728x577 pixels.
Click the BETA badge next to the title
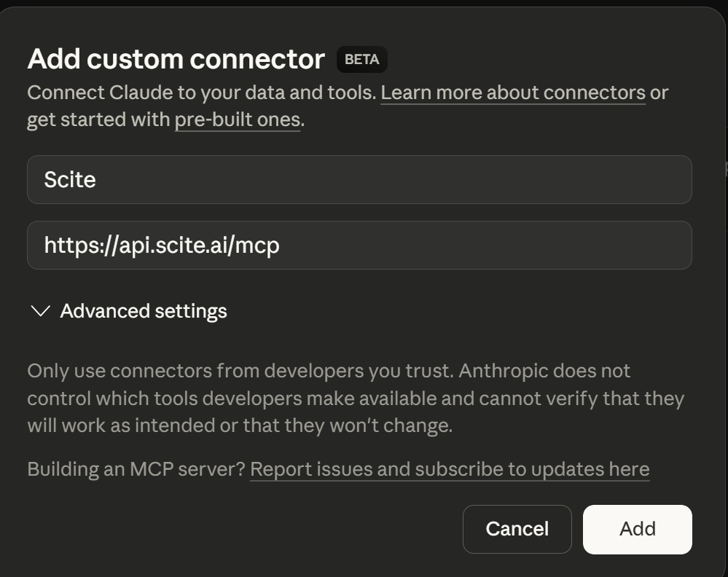(x=361, y=60)
